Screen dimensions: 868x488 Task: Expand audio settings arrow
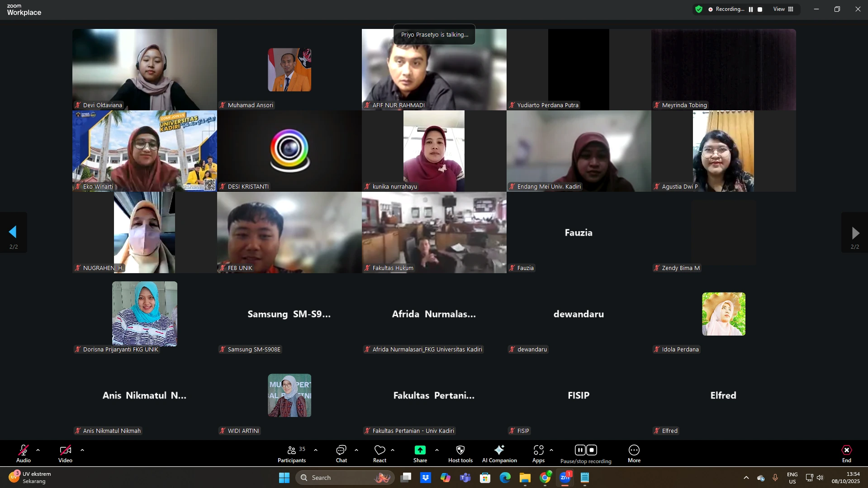point(38,450)
